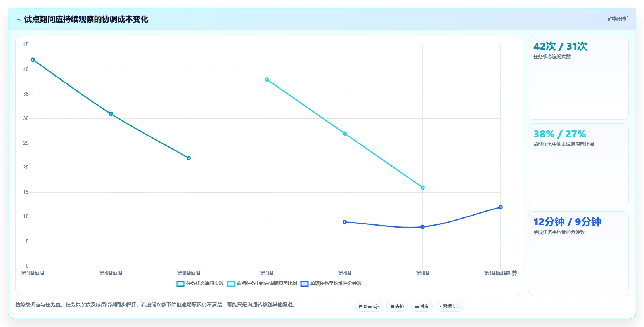Click the y-axis label 35
The image size is (644, 327).
pos(26,94)
